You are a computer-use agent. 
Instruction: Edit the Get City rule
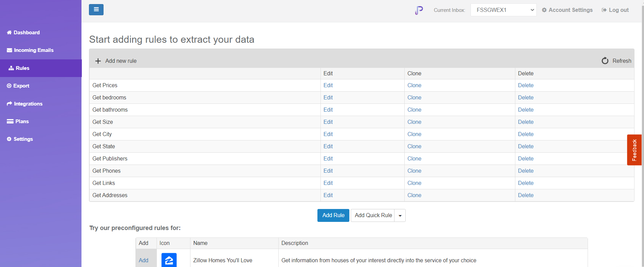328,134
